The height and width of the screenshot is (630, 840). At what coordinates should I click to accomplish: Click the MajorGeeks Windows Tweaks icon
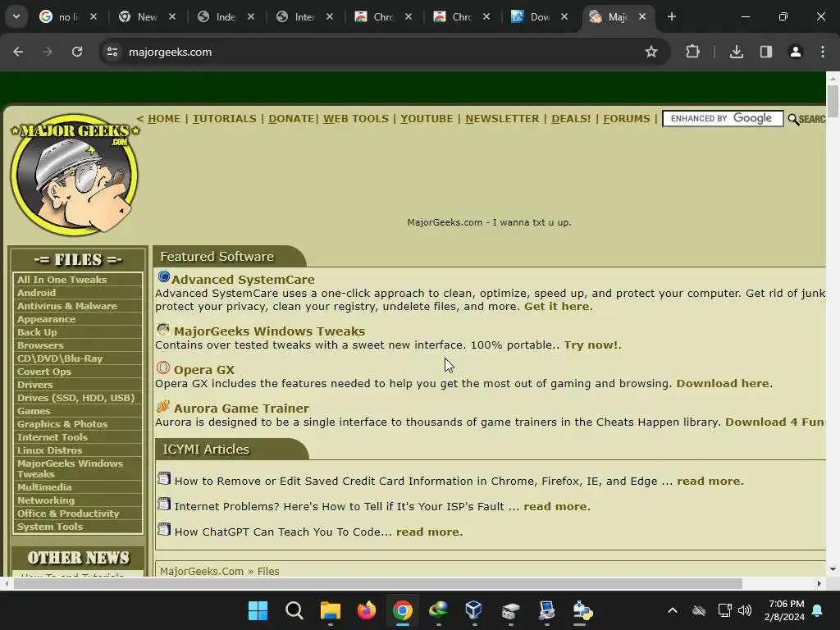pos(163,329)
